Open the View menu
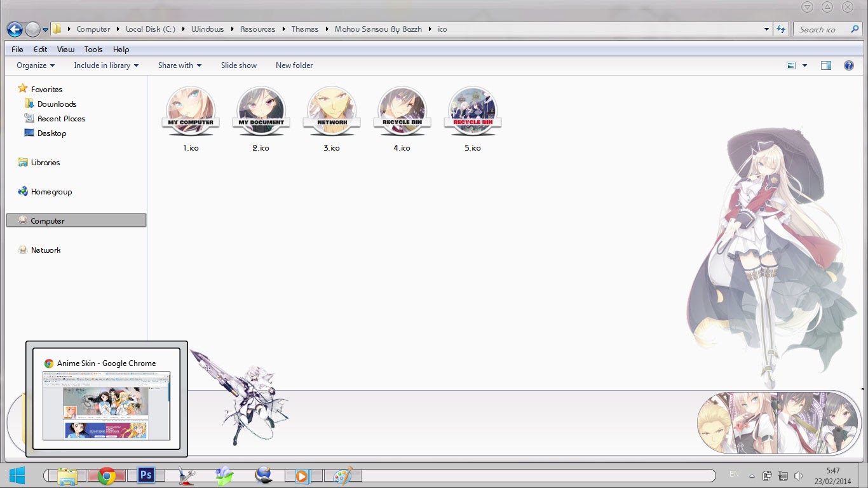The image size is (868, 488). pyautogui.click(x=65, y=50)
